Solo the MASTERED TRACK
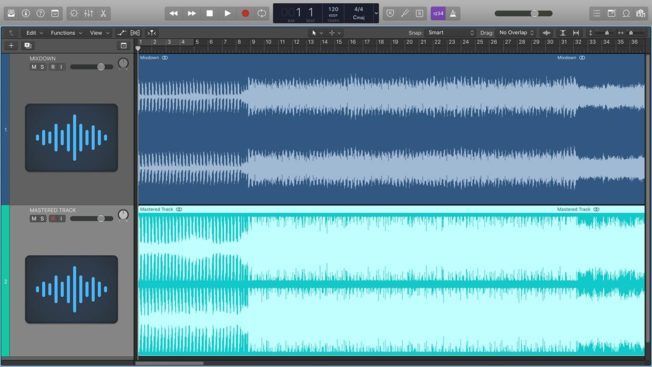 [x=42, y=219]
